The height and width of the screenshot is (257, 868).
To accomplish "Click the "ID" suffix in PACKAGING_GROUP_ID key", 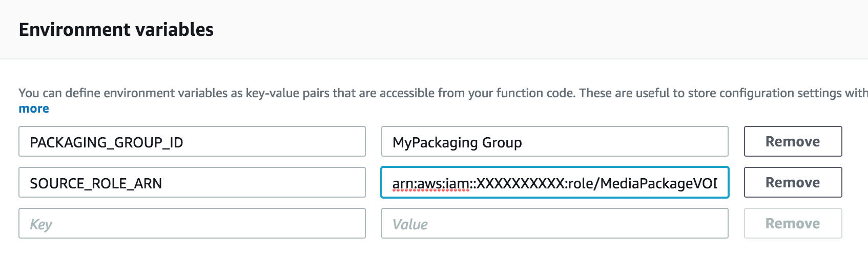I will [176, 142].
